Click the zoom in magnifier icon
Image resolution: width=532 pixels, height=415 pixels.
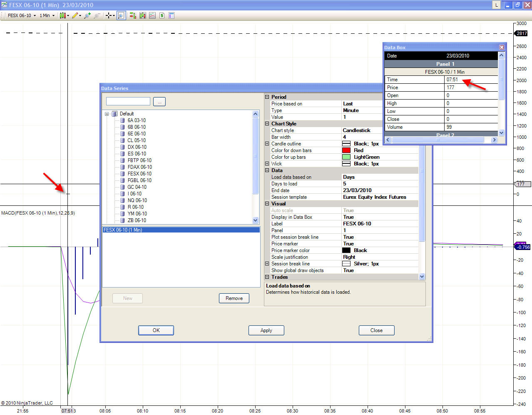click(x=87, y=15)
